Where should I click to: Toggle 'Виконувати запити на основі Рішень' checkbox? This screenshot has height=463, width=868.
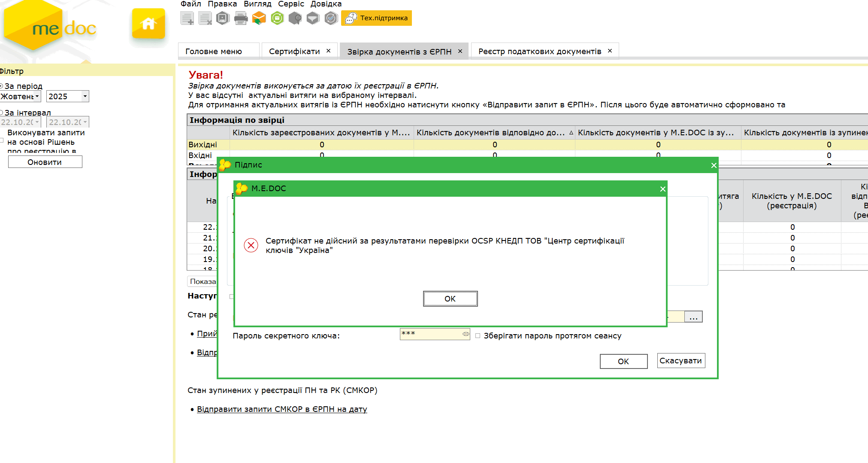2,140
